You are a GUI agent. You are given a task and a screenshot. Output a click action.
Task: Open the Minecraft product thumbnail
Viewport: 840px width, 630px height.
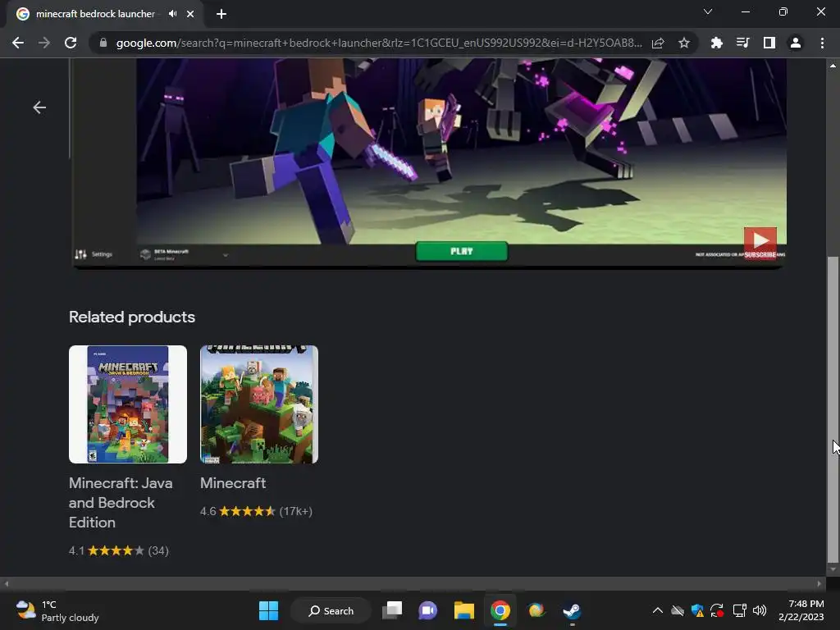pos(259,404)
